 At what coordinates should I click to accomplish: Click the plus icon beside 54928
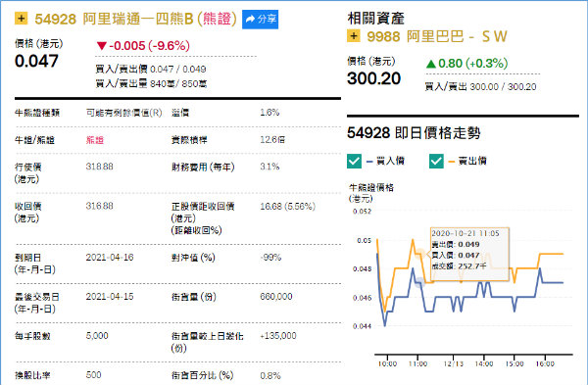pyautogui.click(x=21, y=18)
